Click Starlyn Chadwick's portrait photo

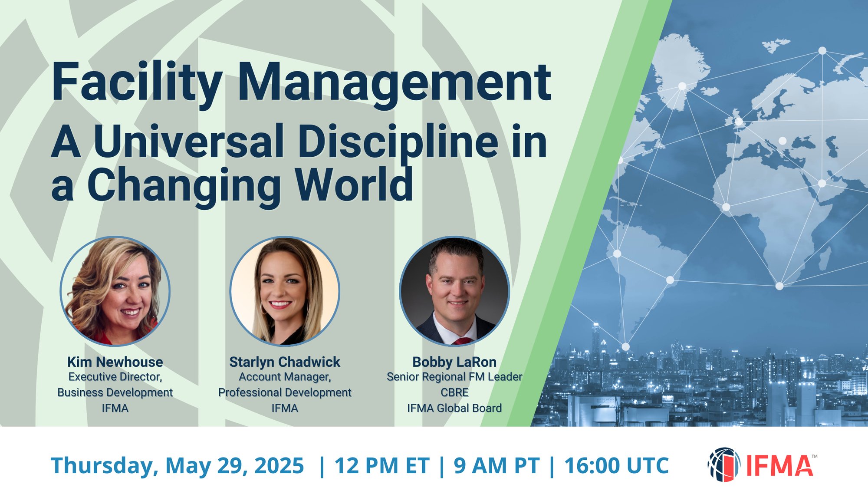pyautogui.click(x=285, y=291)
